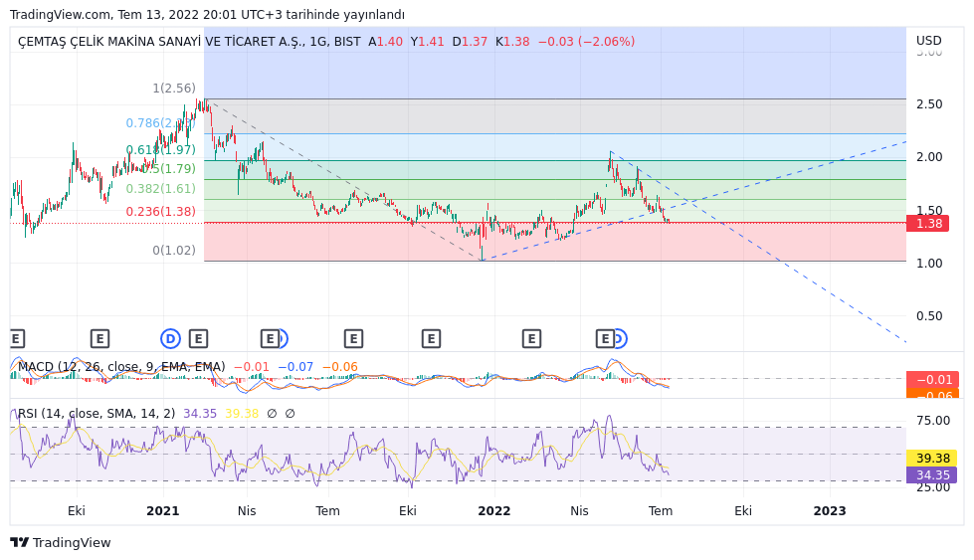Image resolution: width=974 pixels, height=560 pixels.
Task: Click the MACD histogram value −0.01
Action: click(x=252, y=367)
